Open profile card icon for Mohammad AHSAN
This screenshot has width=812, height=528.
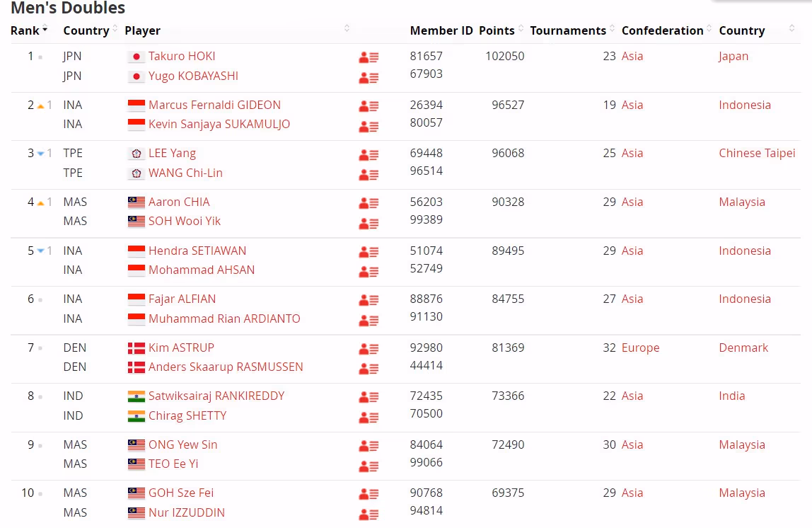tap(369, 272)
